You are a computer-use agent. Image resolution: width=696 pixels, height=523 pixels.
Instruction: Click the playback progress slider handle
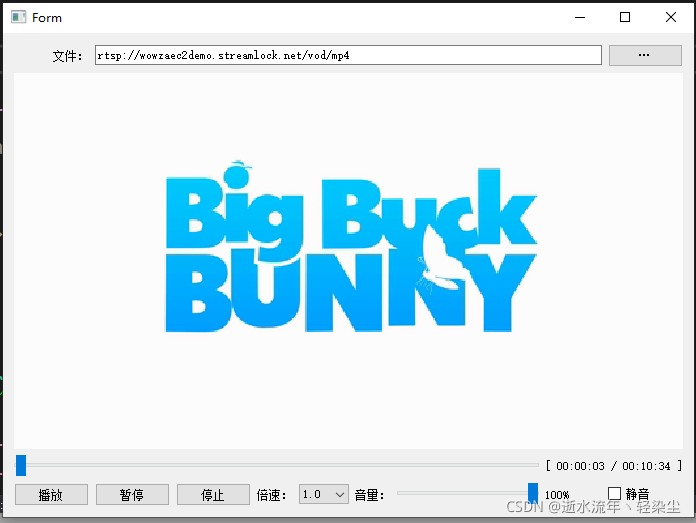coord(21,465)
